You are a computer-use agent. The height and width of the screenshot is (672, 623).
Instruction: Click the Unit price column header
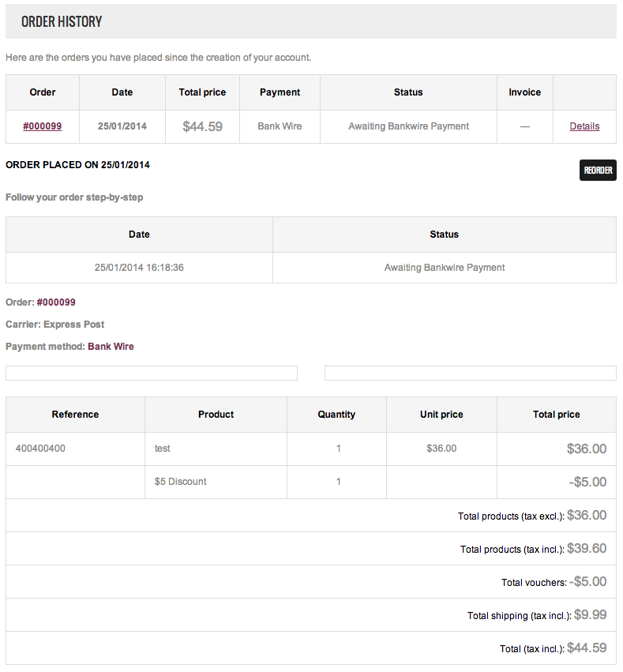click(441, 415)
